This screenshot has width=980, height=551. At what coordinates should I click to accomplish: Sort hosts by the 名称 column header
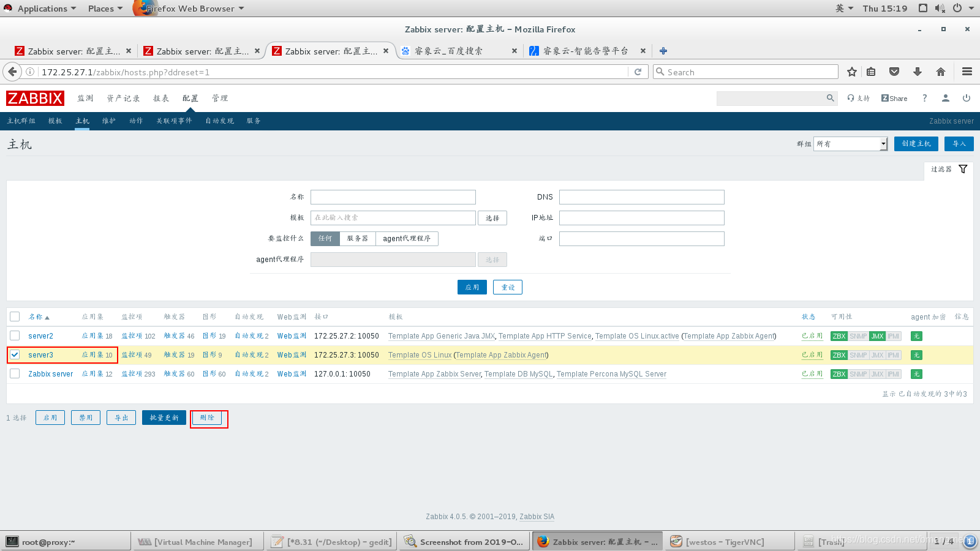[x=38, y=317]
